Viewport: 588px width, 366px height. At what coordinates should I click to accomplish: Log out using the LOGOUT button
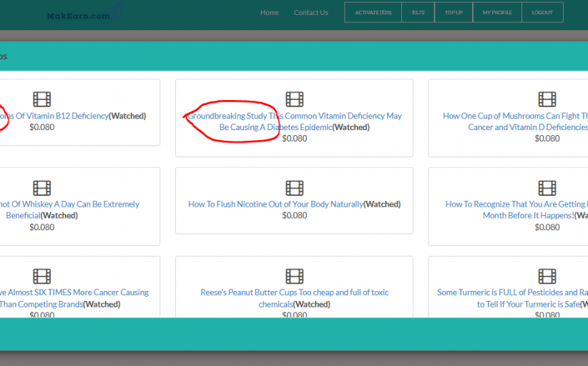click(542, 13)
